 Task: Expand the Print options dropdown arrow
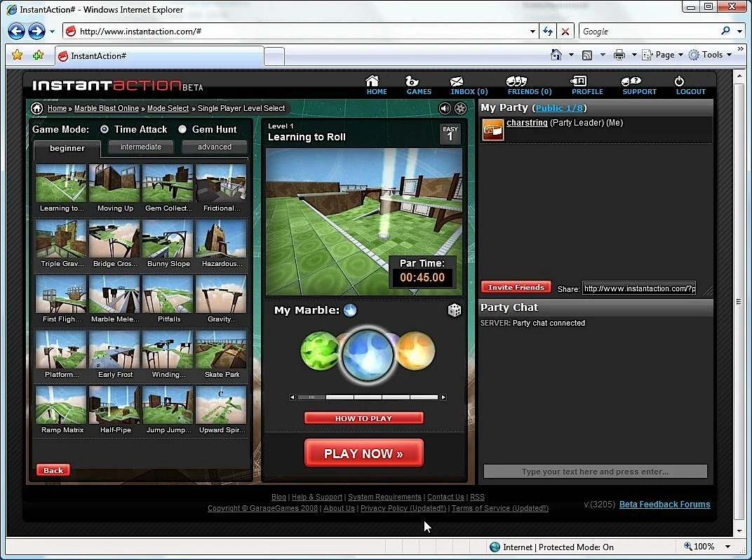[x=634, y=55]
